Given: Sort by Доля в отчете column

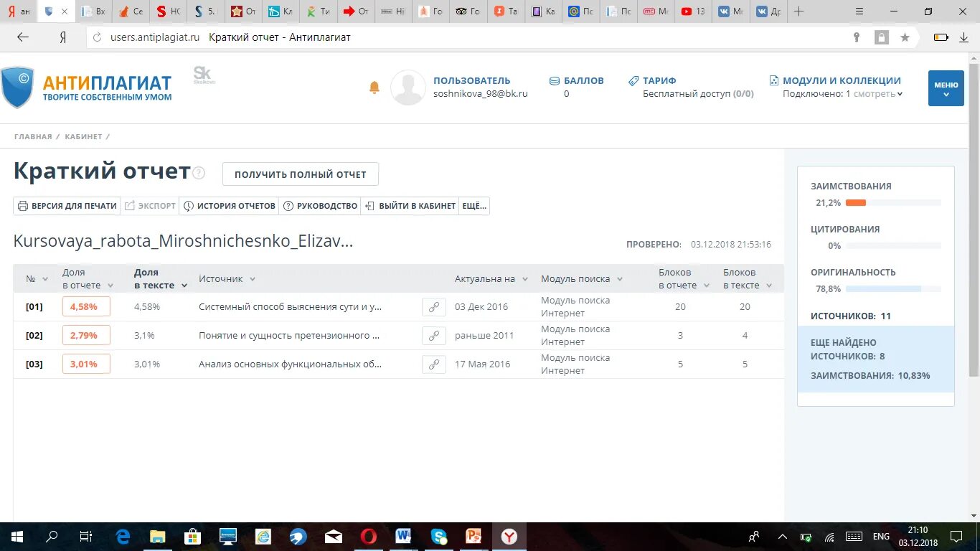Looking at the screenshot, I should pyautogui.click(x=110, y=286).
